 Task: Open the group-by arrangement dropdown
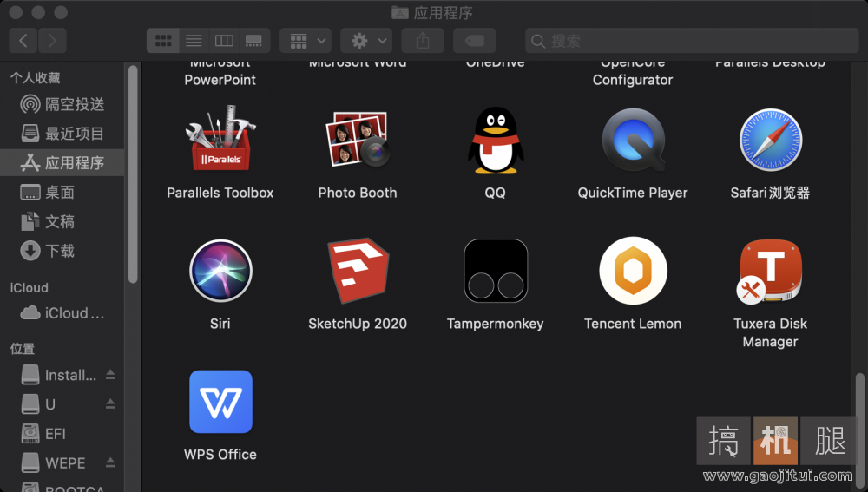pos(306,41)
